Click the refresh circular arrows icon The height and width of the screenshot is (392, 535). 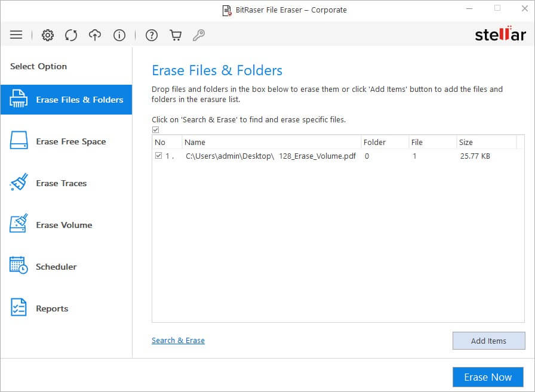click(71, 35)
